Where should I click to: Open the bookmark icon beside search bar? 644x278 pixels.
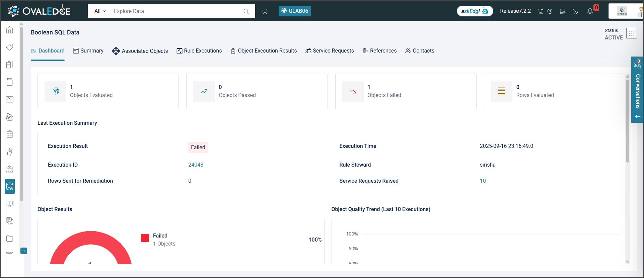[265, 11]
